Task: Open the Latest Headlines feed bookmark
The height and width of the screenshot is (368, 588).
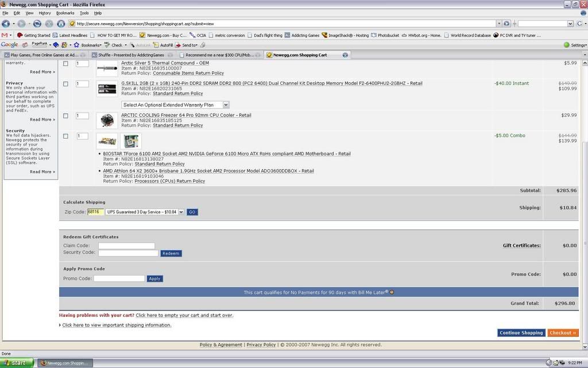Action: 70,35
